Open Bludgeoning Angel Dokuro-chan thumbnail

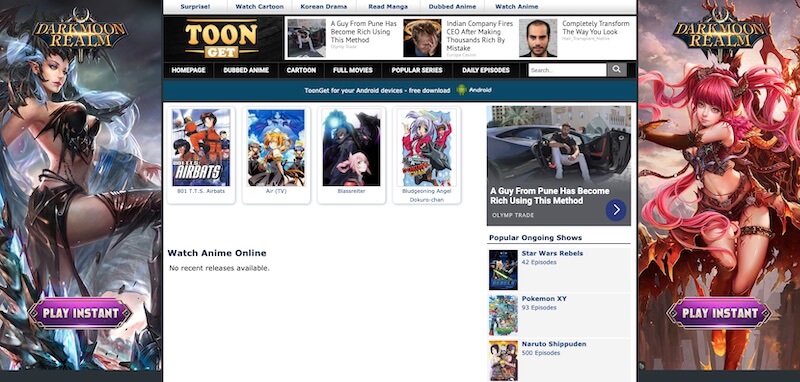pos(427,147)
